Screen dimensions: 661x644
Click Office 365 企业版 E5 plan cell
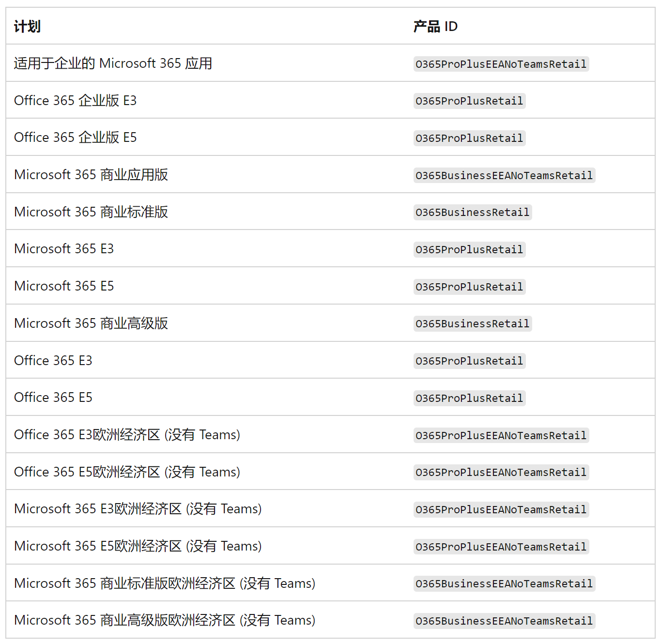click(75, 138)
